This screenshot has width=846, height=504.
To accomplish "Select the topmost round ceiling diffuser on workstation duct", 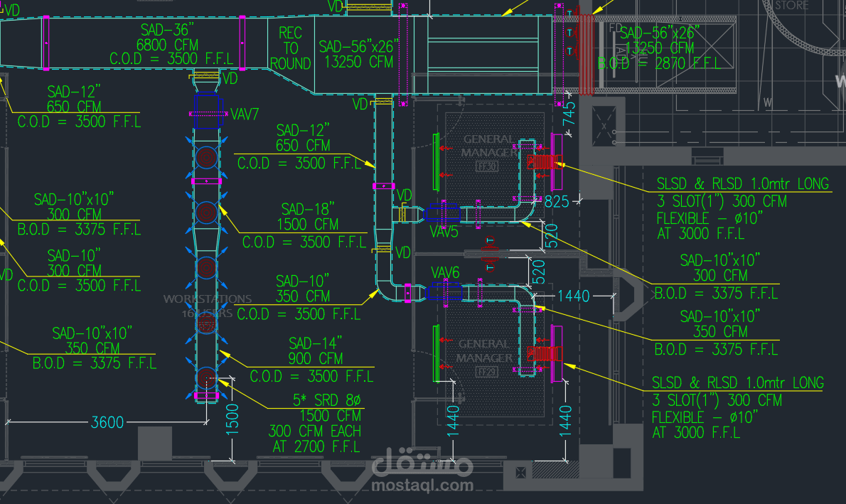I will coord(208,158).
